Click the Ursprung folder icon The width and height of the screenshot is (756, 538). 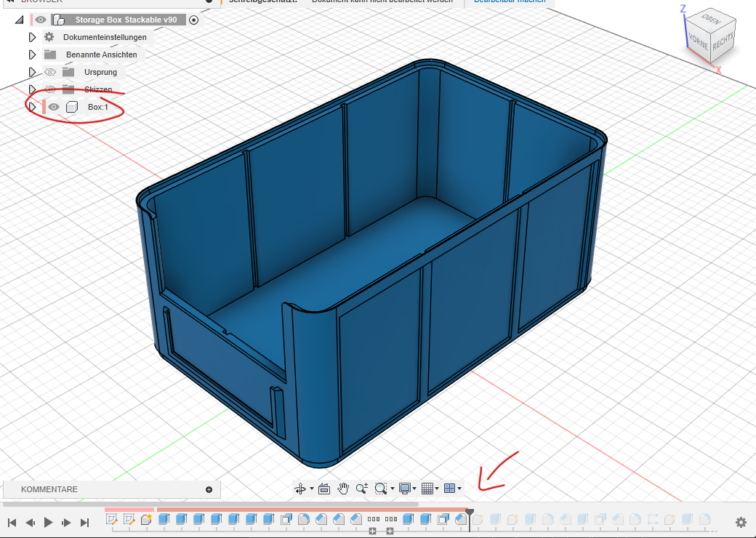click(68, 72)
